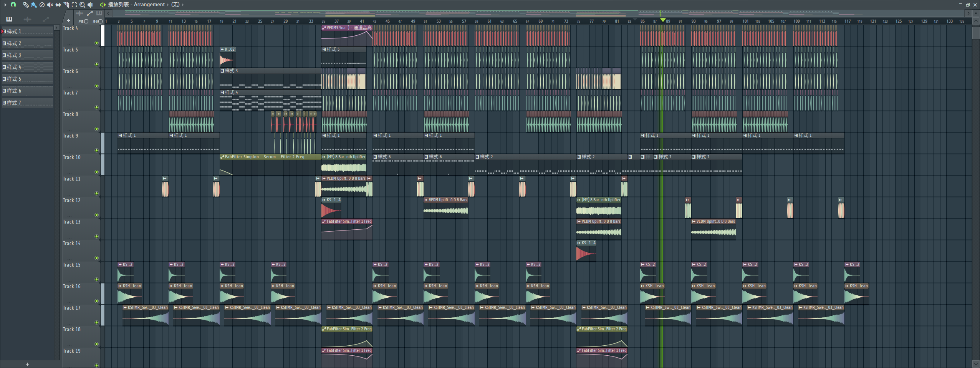The image size is (980, 368).
Task: Select the Slip tool
Action: tap(58, 5)
